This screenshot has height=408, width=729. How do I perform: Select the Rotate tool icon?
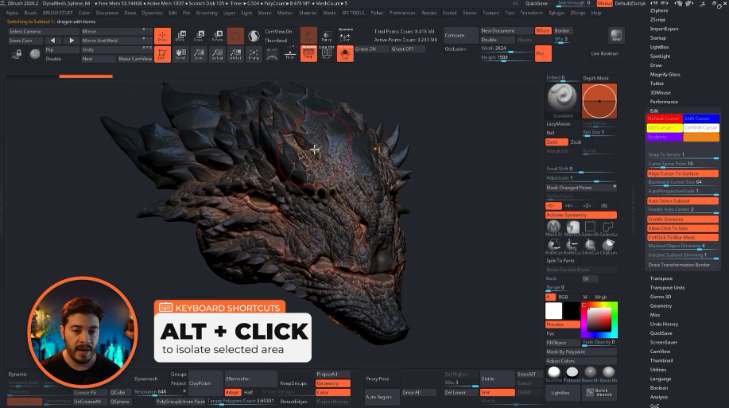coord(217,36)
